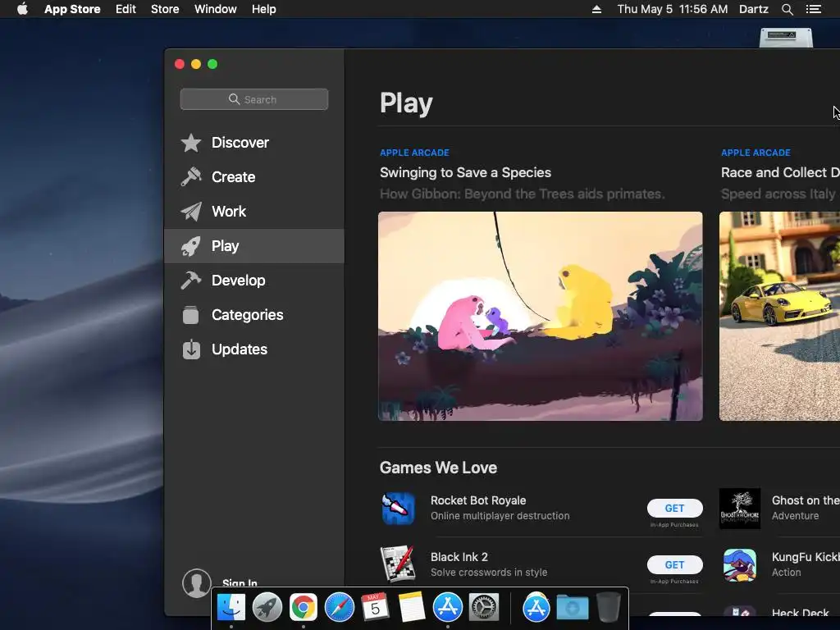Click first APPLE ARCADE label above Swinging story
Screen dimensions: 840x630
[414, 153]
